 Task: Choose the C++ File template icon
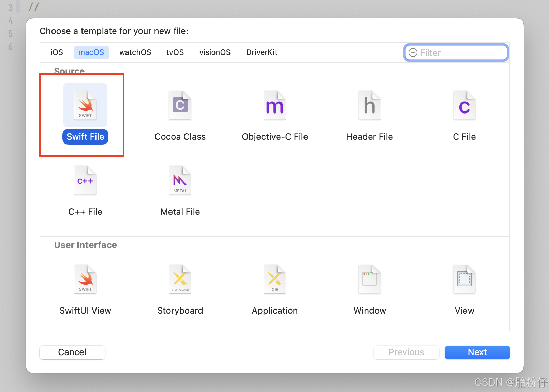click(85, 180)
